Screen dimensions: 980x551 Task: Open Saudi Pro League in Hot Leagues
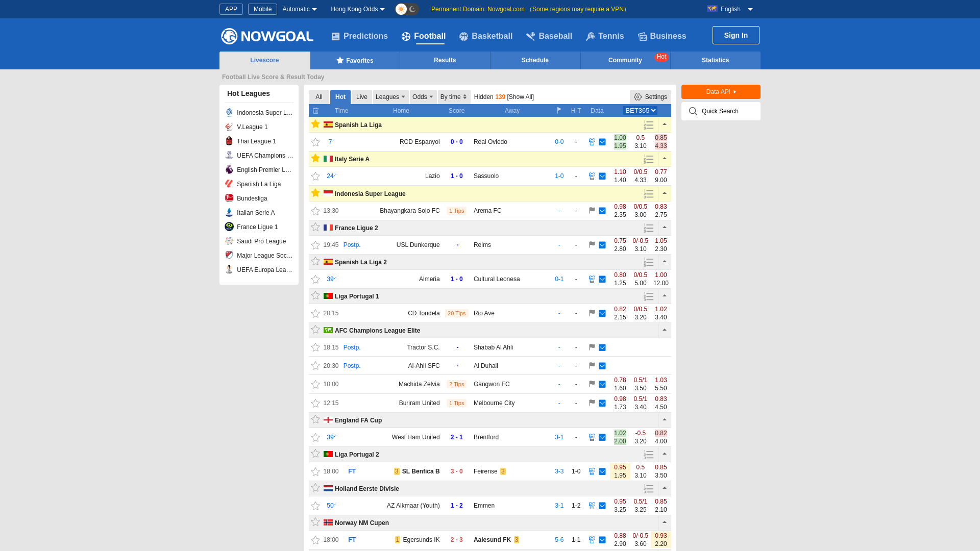(x=261, y=241)
